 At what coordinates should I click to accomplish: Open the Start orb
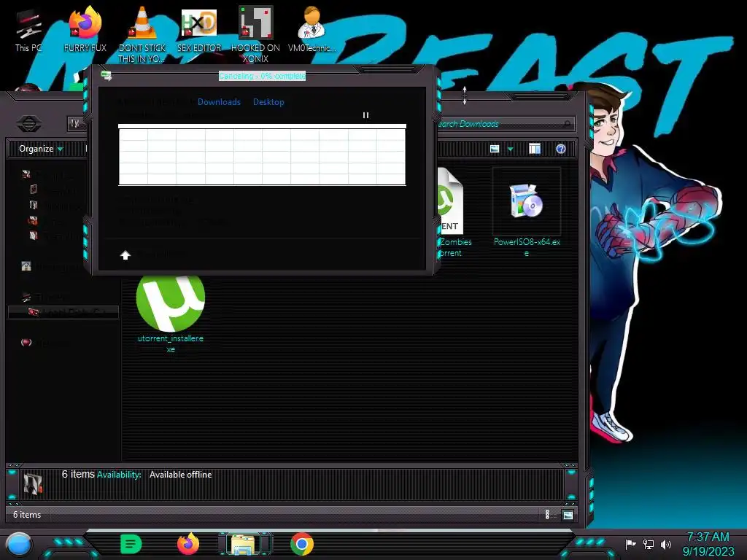tap(18, 544)
